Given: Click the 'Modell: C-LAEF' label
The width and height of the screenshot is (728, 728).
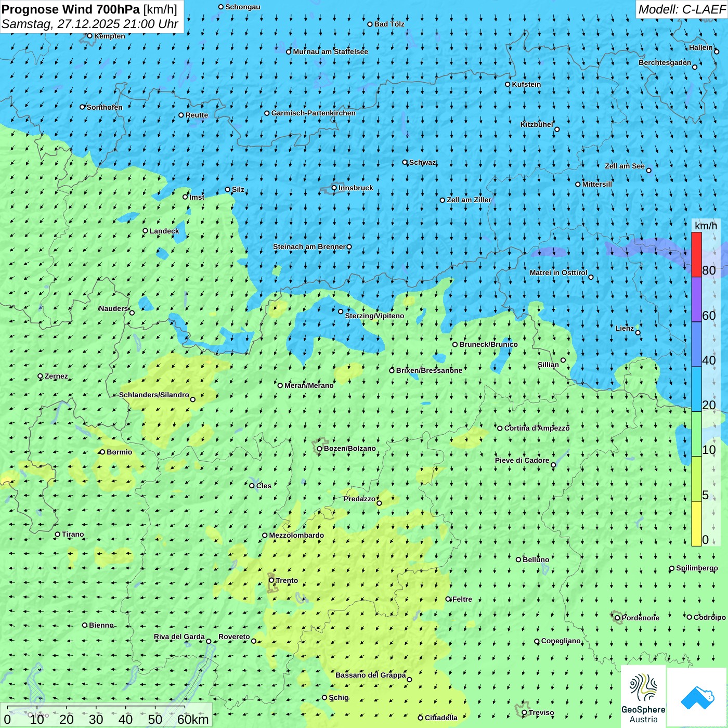Looking at the screenshot, I should (682, 9).
